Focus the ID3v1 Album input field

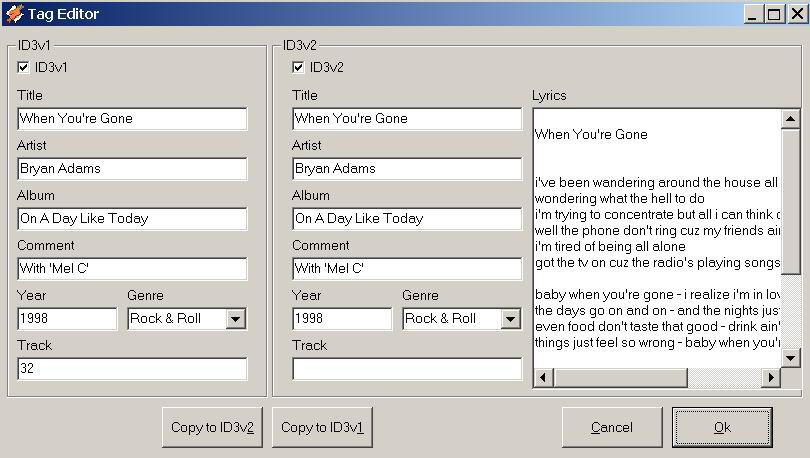tap(132, 219)
